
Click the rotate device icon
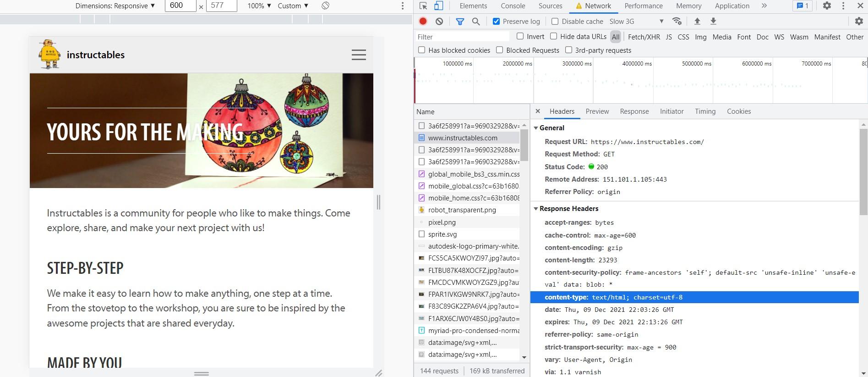[x=325, y=6]
